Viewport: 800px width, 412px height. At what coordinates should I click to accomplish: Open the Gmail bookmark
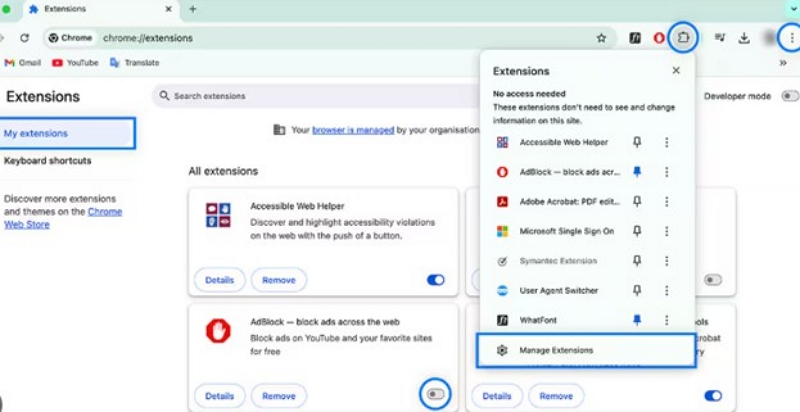pyautogui.click(x=22, y=63)
